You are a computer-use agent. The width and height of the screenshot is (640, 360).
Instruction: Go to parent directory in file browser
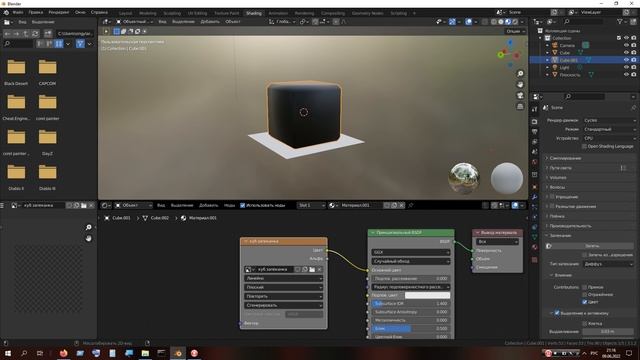click(26, 33)
